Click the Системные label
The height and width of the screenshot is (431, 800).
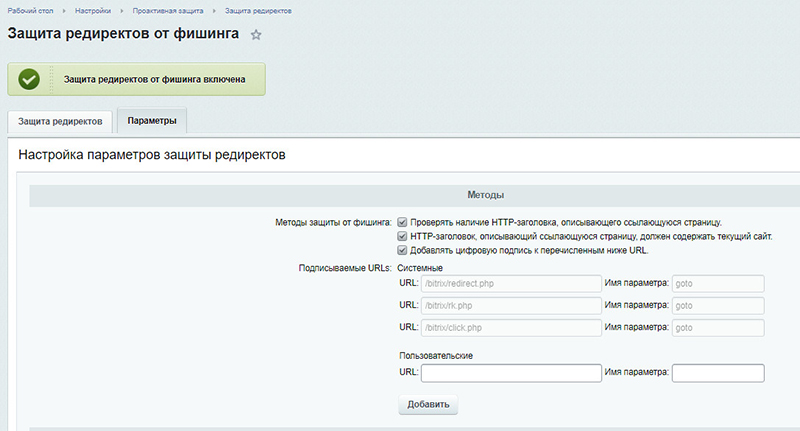[420, 268]
